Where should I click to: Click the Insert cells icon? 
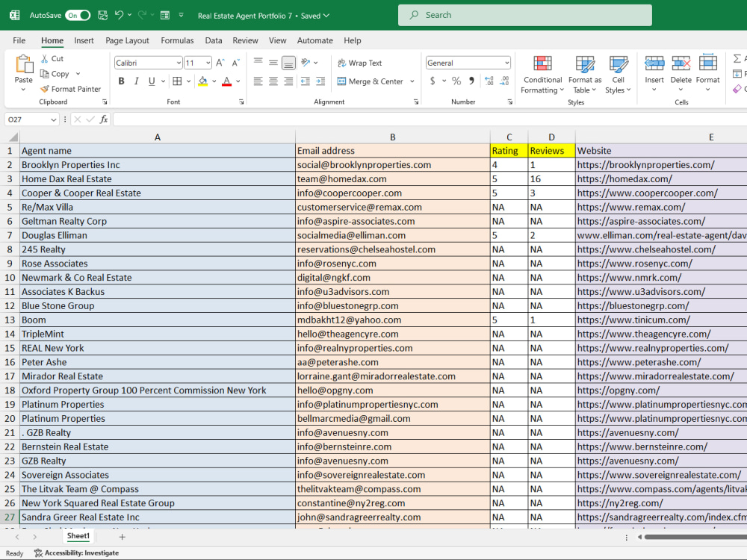[x=654, y=63]
